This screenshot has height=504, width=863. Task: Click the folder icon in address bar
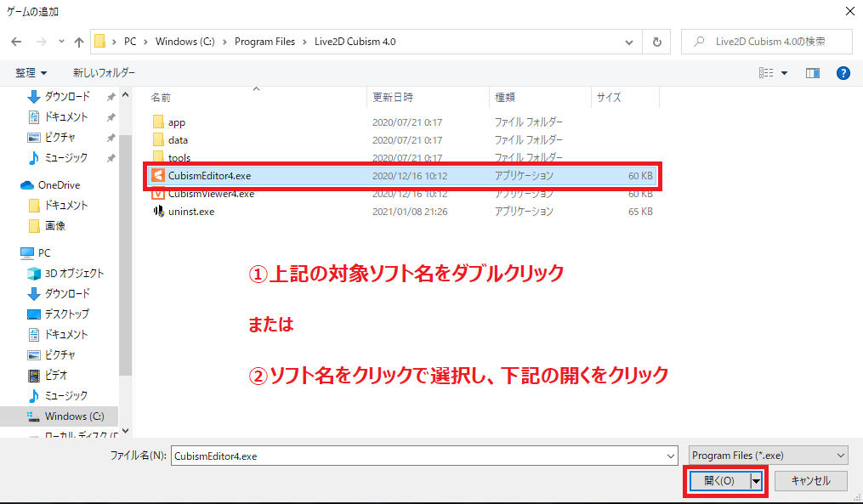click(99, 42)
